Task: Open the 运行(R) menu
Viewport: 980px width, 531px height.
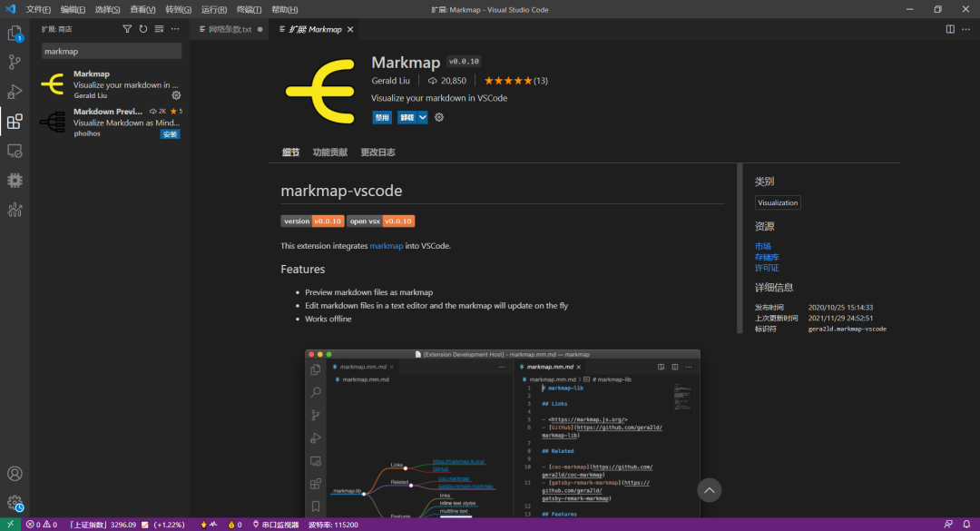Action: [214, 9]
